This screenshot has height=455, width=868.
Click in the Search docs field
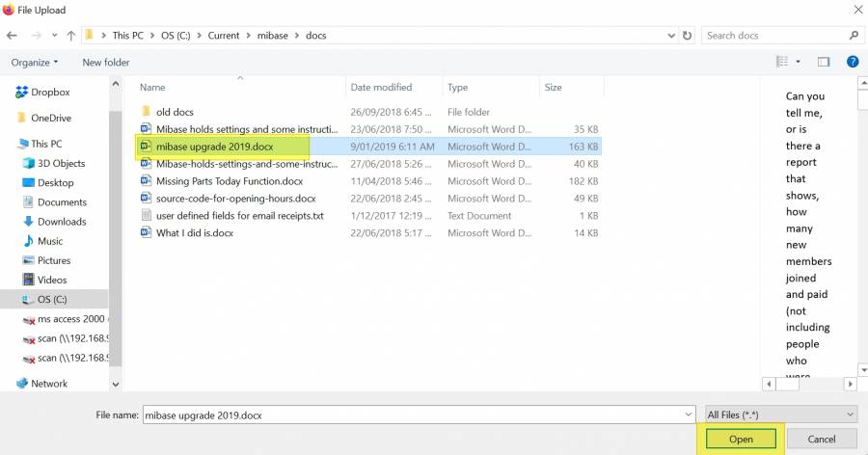(772, 36)
